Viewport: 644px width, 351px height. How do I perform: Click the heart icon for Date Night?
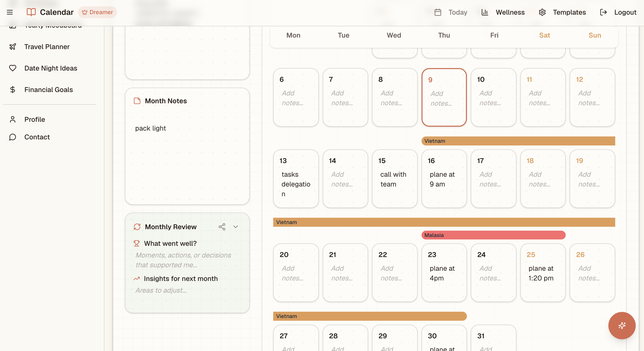point(12,68)
